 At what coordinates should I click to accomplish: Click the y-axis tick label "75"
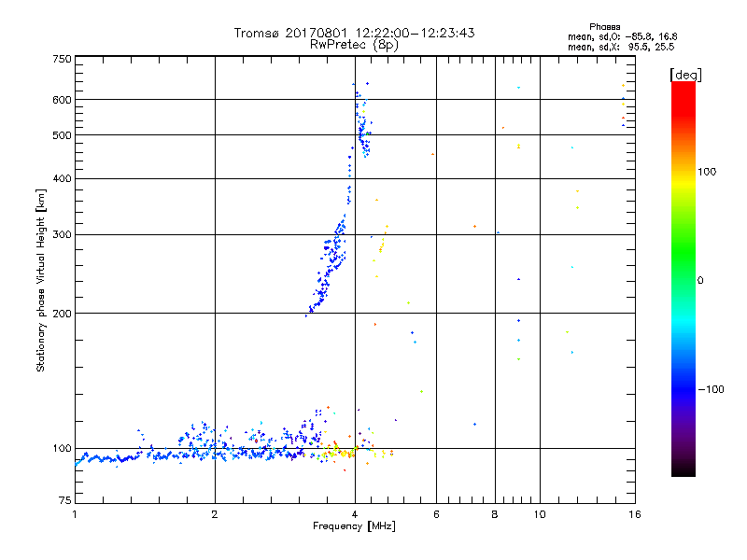pos(65,500)
